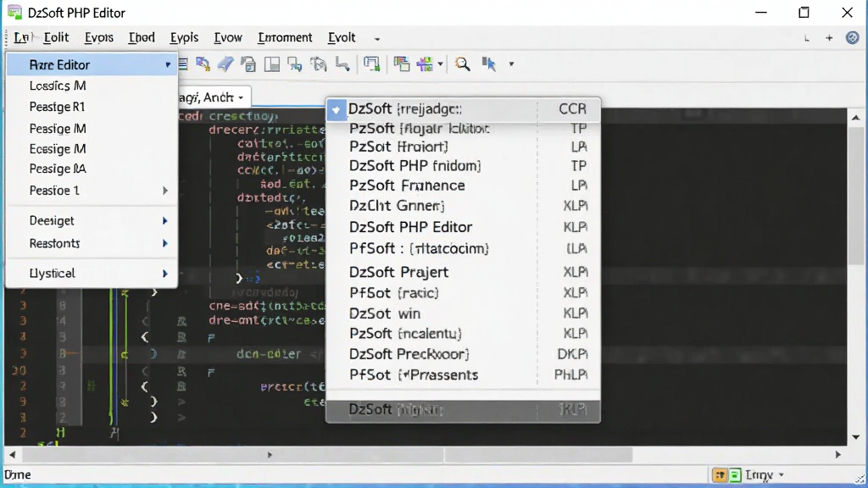Click the DzSoft PHP Editor title icon
Screen dimensions: 868x488
coord(15,12)
